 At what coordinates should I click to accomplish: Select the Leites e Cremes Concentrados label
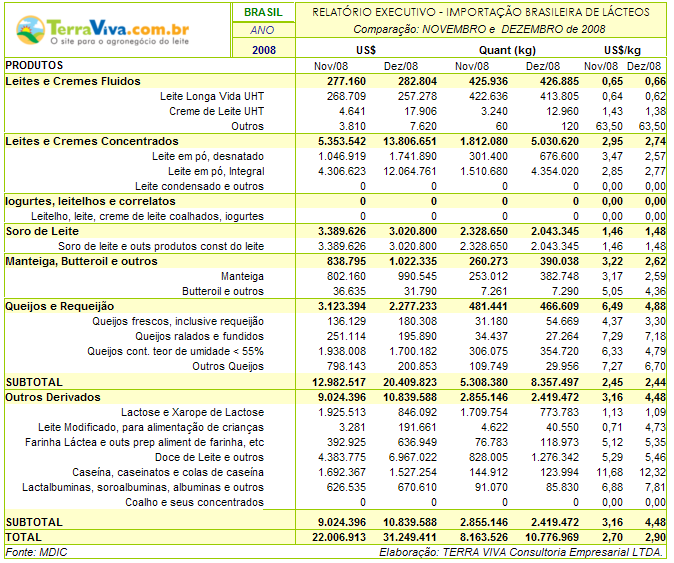pyautogui.click(x=92, y=141)
